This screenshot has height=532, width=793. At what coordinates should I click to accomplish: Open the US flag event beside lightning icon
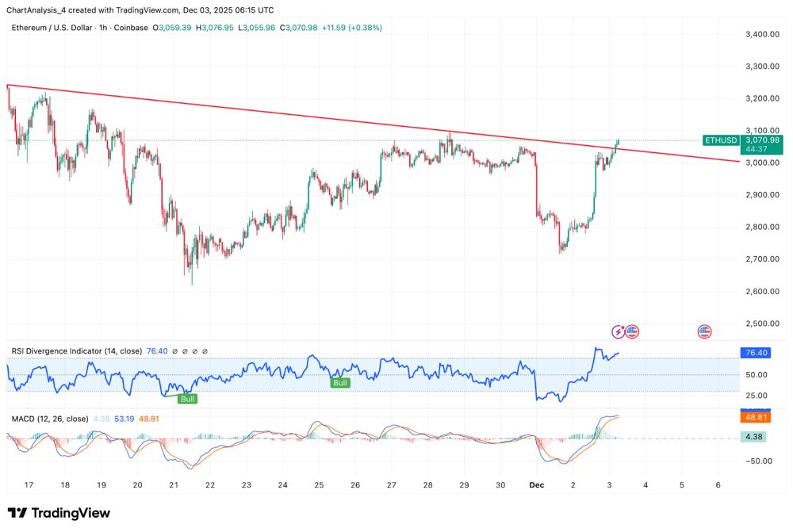(x=632, y=331)
